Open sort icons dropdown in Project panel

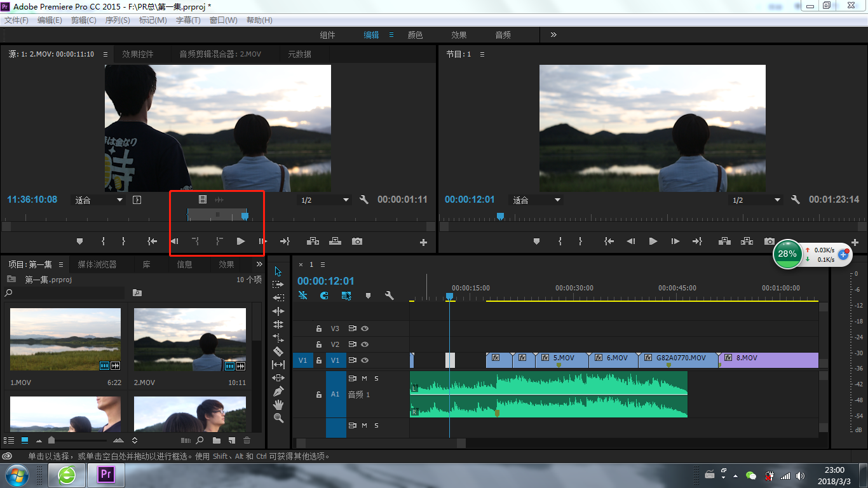[x=135, y=440]
